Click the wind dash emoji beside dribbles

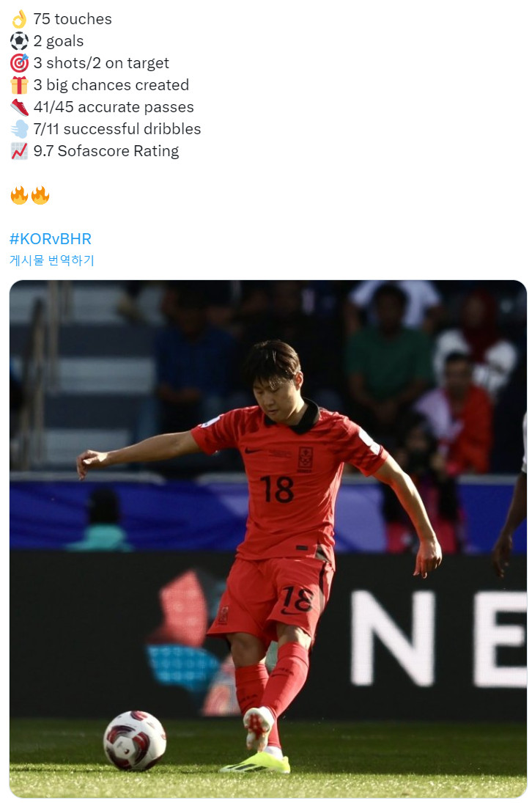point(20,129)
